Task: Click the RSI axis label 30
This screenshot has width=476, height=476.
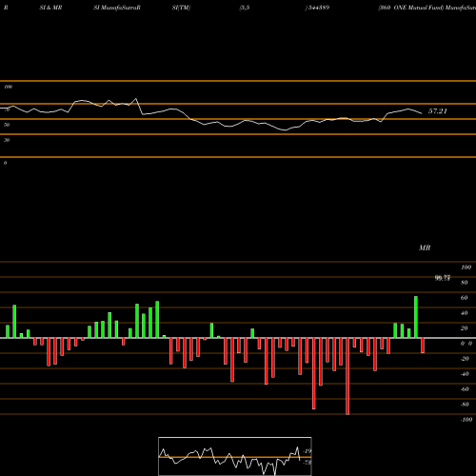Action: click(x=7, y=140)
